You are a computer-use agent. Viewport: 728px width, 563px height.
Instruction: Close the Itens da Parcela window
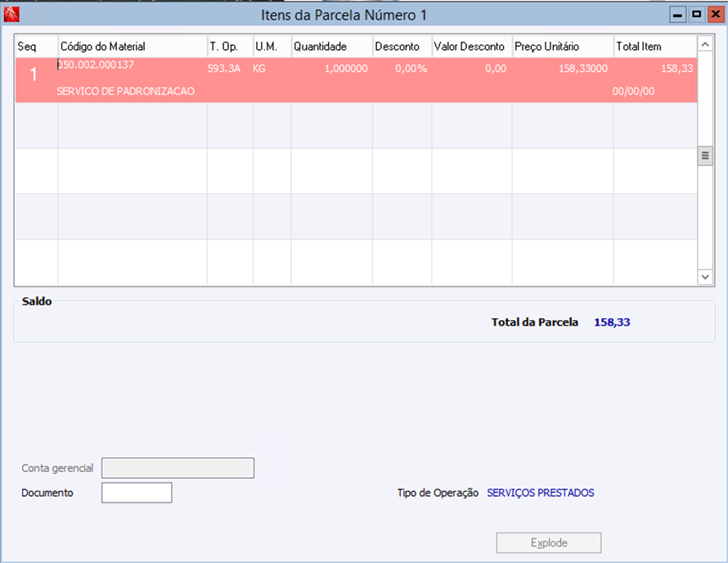[x=716, y=15]
